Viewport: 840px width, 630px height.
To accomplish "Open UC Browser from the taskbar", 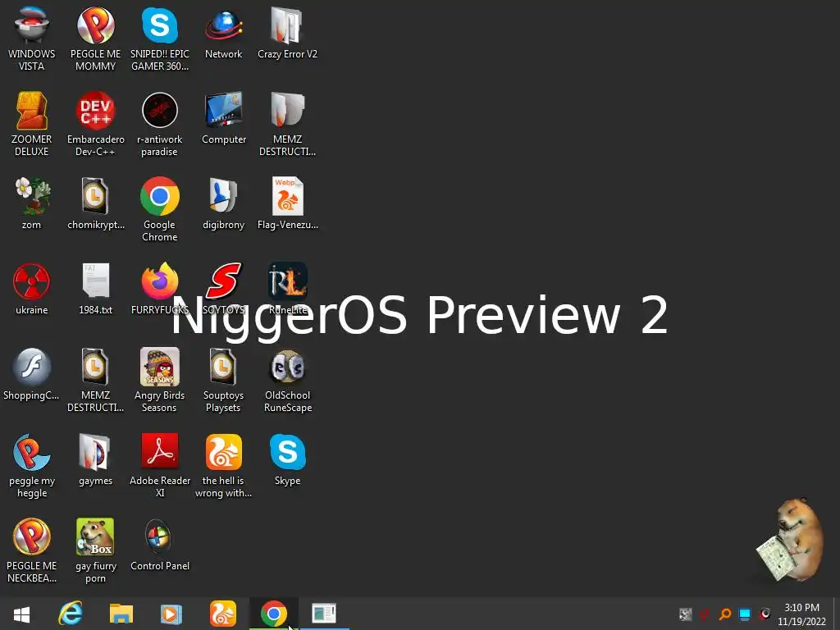I will (223, 614).
